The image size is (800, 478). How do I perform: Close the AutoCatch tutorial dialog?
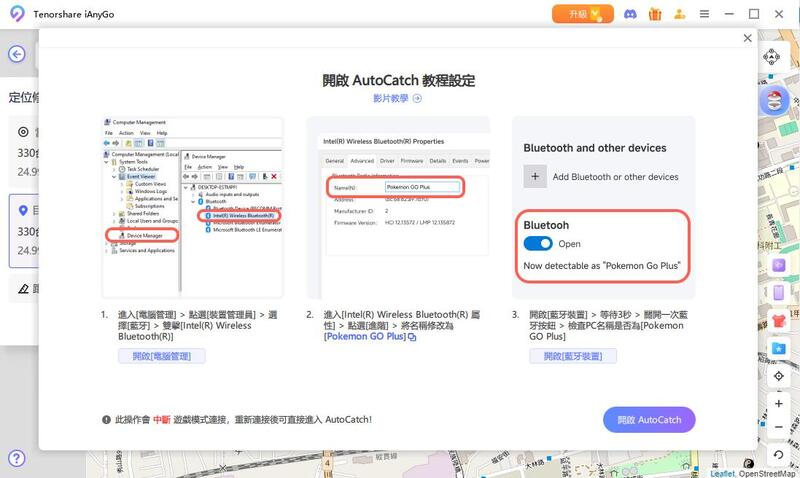point(747,38)
